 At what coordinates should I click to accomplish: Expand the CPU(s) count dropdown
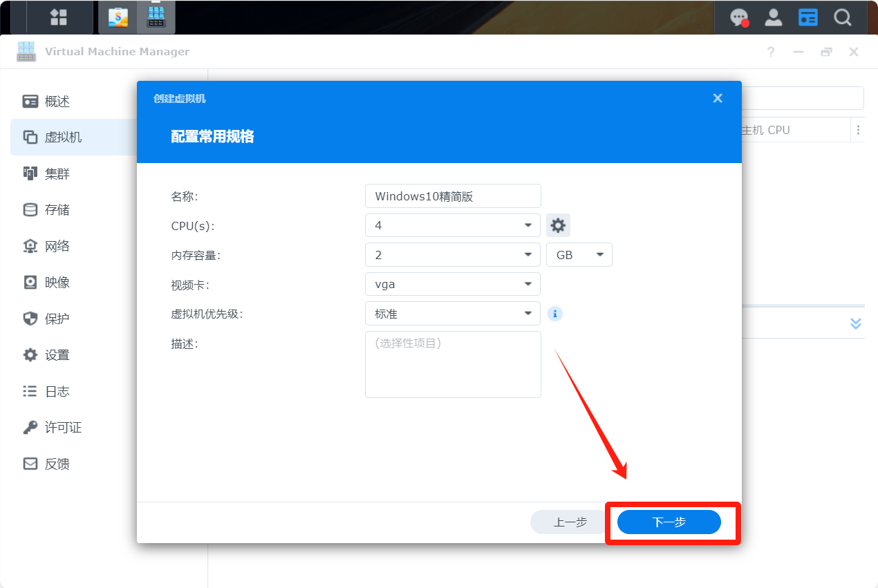click(452, 225)
